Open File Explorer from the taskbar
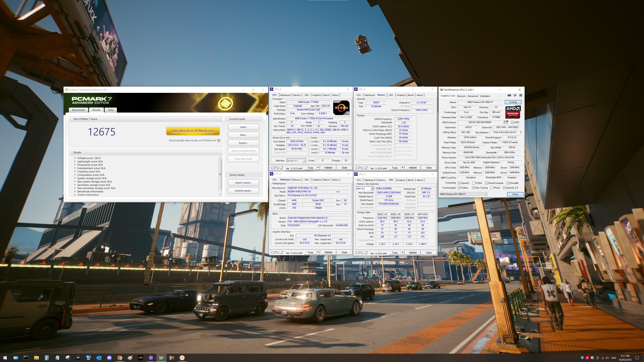The height and width of the screenshot is (362, 644). tap(36, 358)
